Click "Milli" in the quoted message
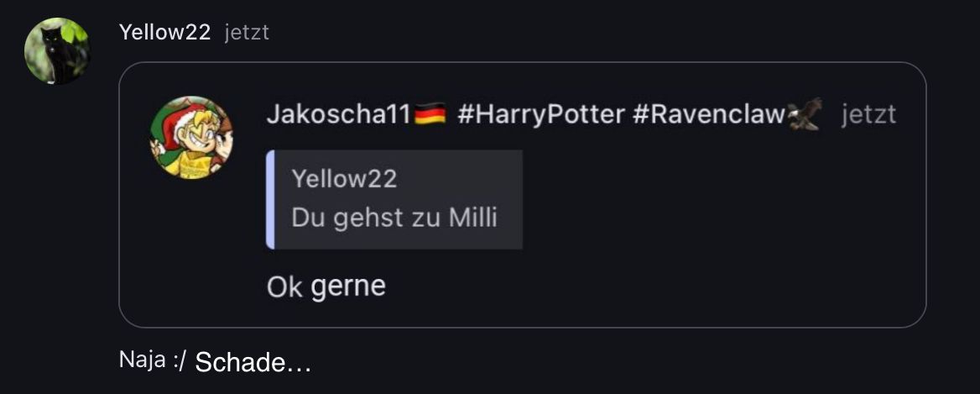This screenshot has width=980, height=394. point(473,218)
